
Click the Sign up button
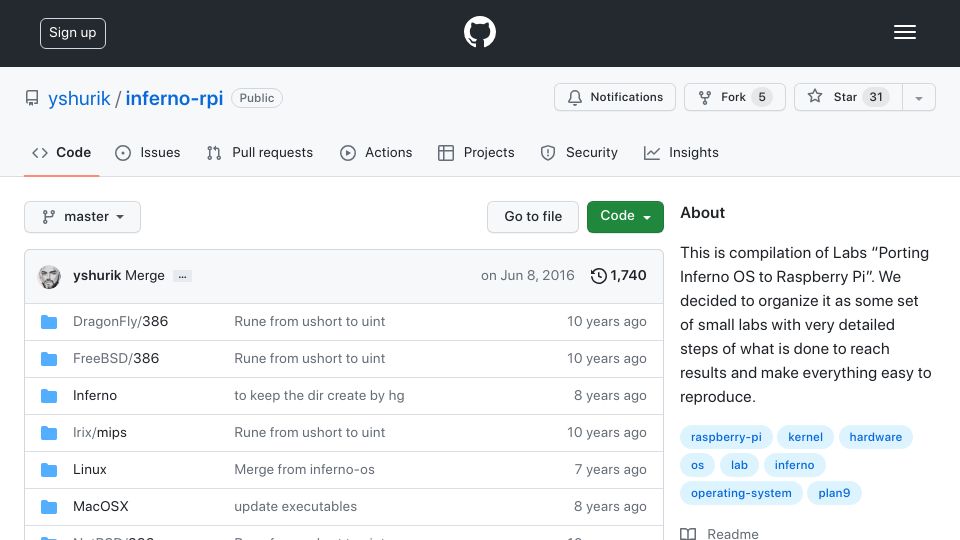pos(73,33)
